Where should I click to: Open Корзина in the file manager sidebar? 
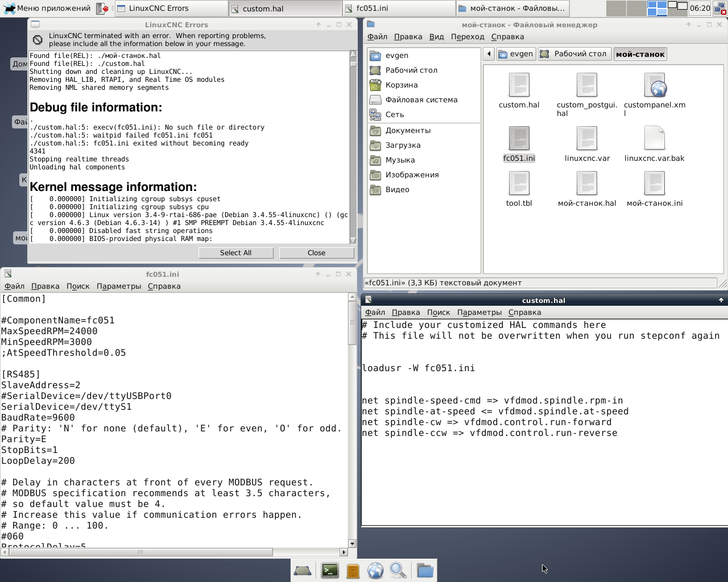(402, 85)
